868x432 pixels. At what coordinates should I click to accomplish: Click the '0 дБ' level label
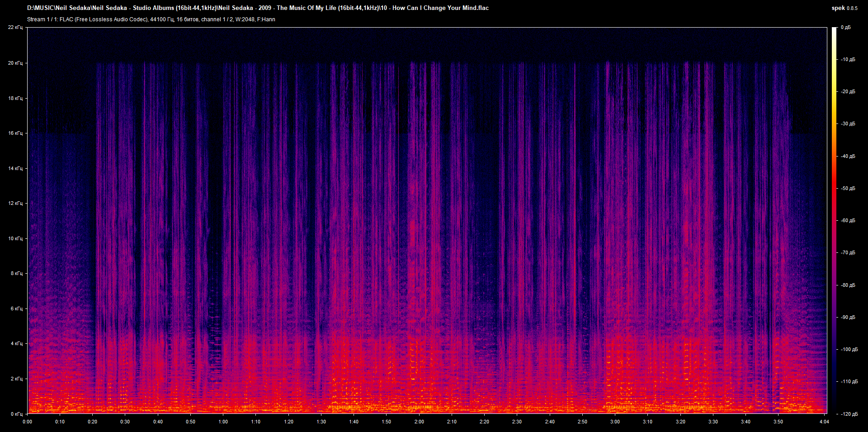click(846, 28)
